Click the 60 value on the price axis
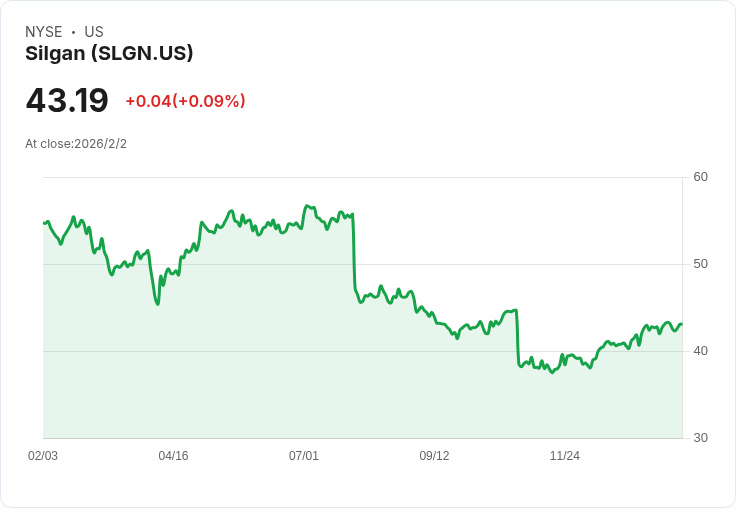 point(701,177)
